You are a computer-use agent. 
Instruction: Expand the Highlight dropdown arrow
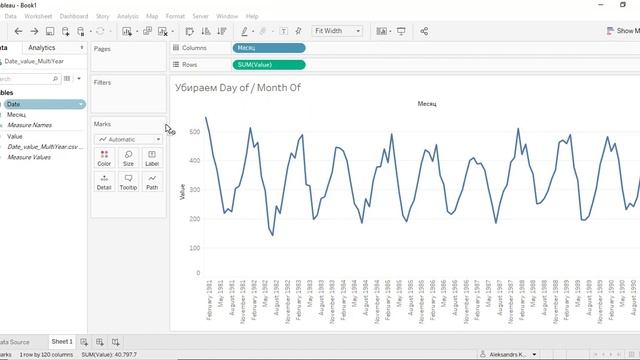(253, 31)
